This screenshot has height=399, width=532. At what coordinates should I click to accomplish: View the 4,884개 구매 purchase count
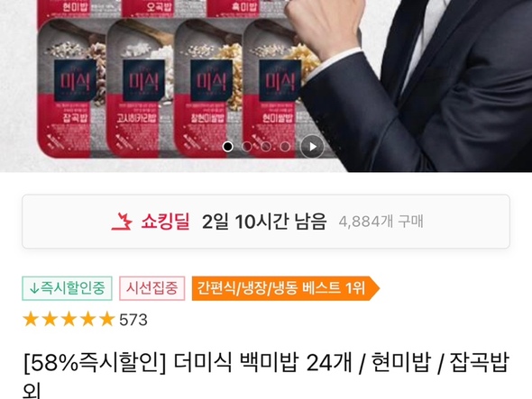click(381, 222)
